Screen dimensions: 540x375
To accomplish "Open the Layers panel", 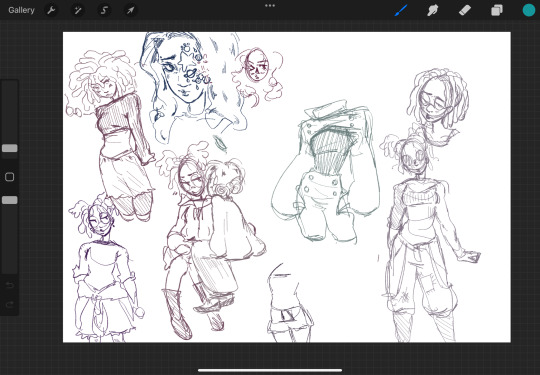I will pos(497,10).
